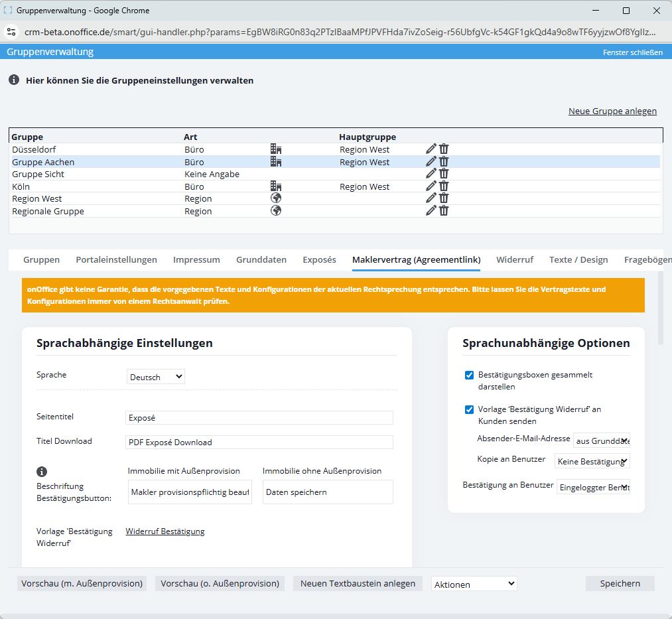The image size is (672, 619).
Task: Click the Immobilie ohne Außenprovision field
Action: tap(328, 492)
